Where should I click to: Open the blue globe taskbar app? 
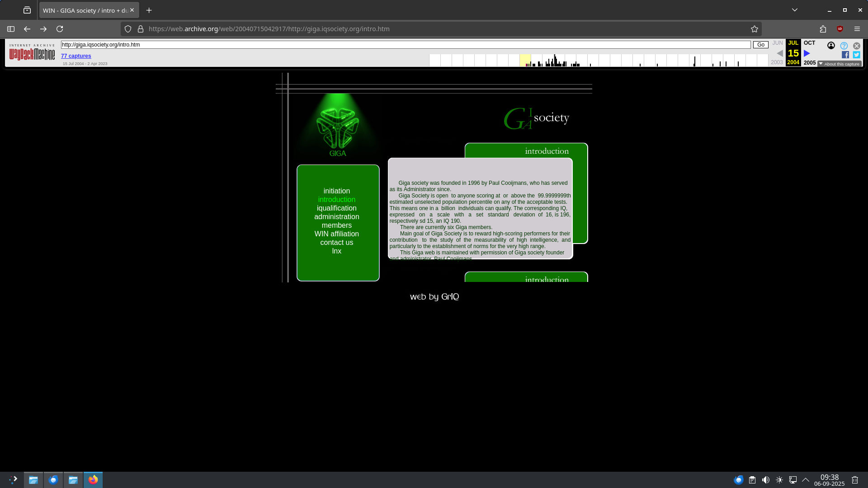click(53, 479)
